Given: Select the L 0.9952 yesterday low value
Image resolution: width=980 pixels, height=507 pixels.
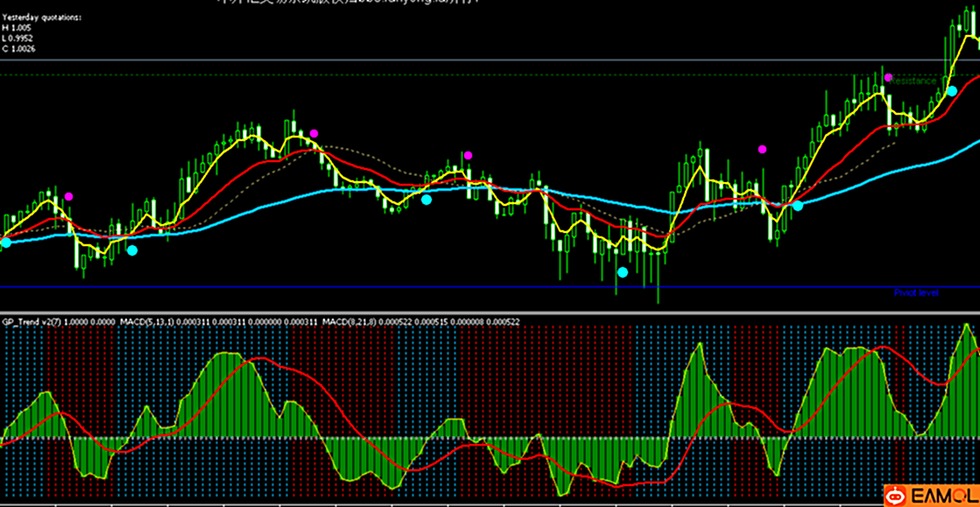Looking at the screenshot, I should pos(19,39).
